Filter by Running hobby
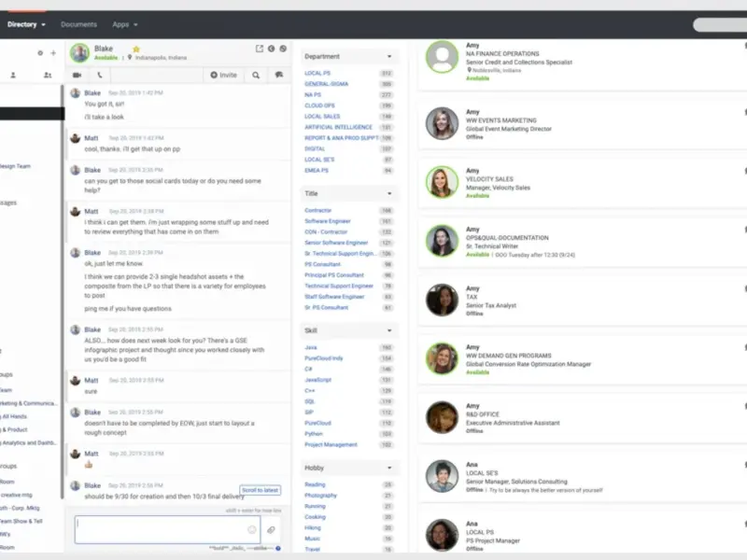 pyautogui.click(x=315, y=506)
